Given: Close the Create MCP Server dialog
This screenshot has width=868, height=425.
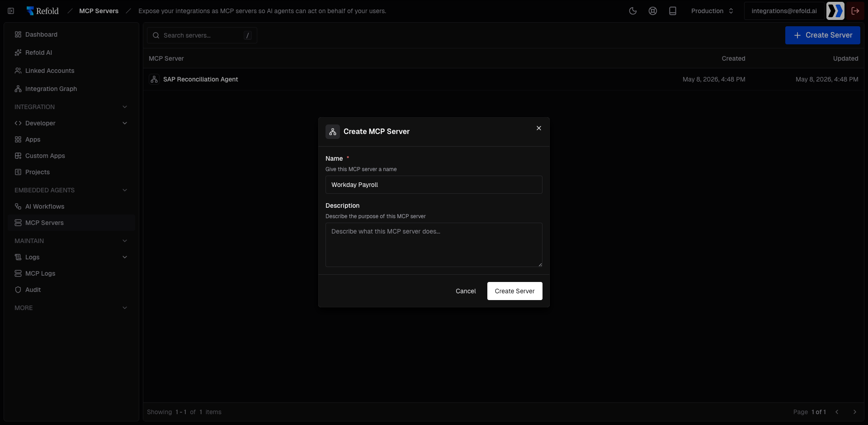Looking at the screenshot, I should [x=539, y=128].
